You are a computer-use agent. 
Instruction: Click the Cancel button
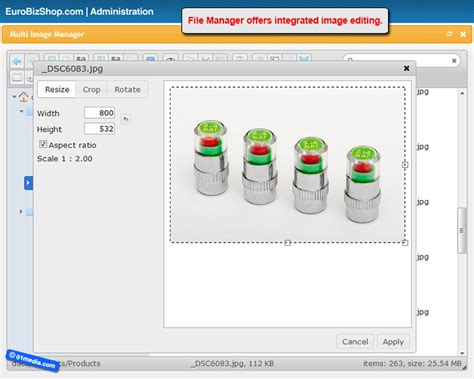355,342
